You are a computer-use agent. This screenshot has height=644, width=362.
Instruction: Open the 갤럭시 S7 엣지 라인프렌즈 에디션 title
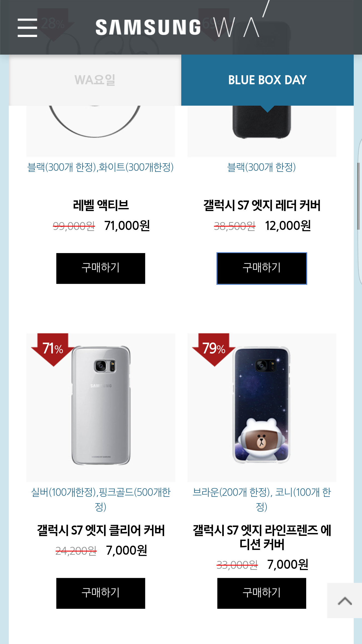(x=262, y=537)
